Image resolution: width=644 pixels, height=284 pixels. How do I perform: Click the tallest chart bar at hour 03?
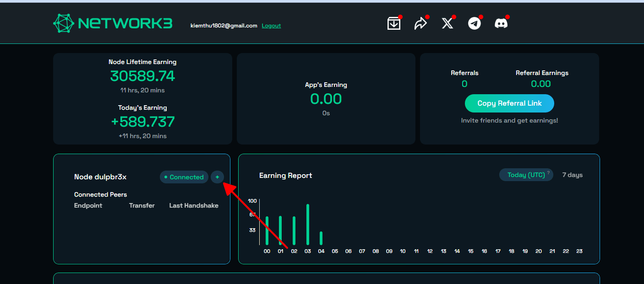click(x=308, y=225)
